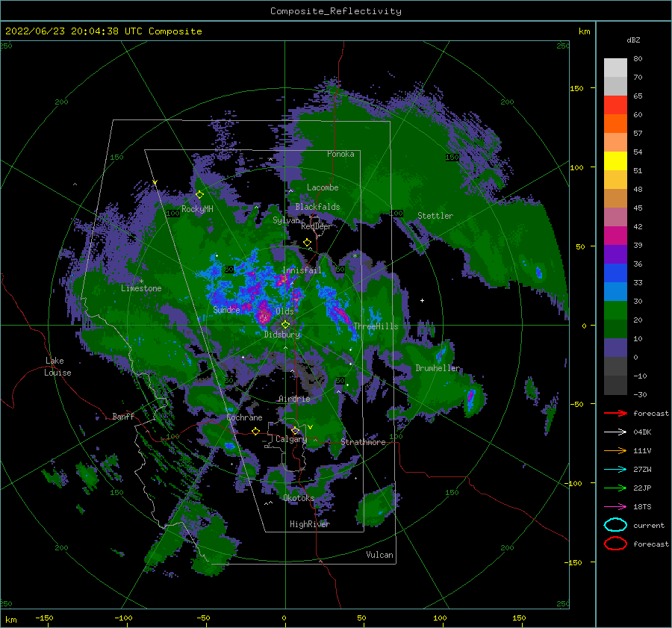The image size is (672, 628).
Task: Click the asterisk marker above Limestone
Action: 141,282
